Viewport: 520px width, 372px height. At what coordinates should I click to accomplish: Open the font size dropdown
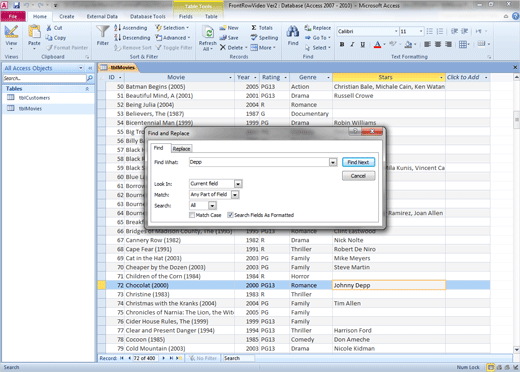pos(421,31)
